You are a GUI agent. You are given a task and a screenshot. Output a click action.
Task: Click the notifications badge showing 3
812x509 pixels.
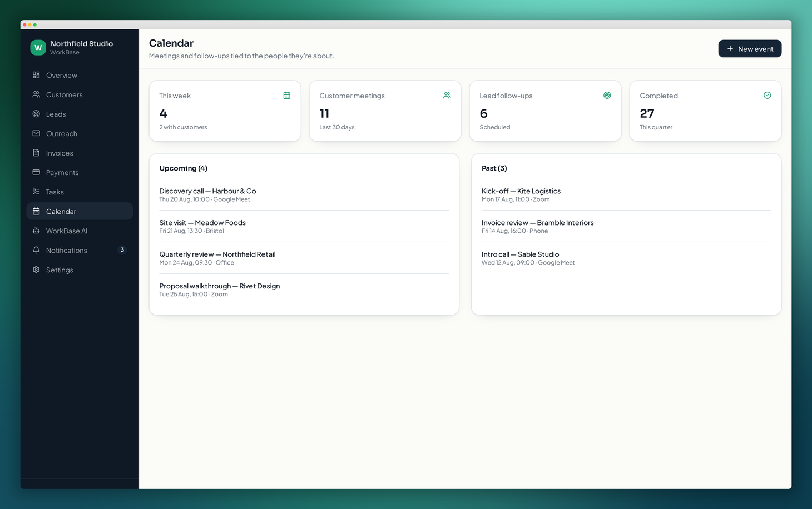pos(122,250)
